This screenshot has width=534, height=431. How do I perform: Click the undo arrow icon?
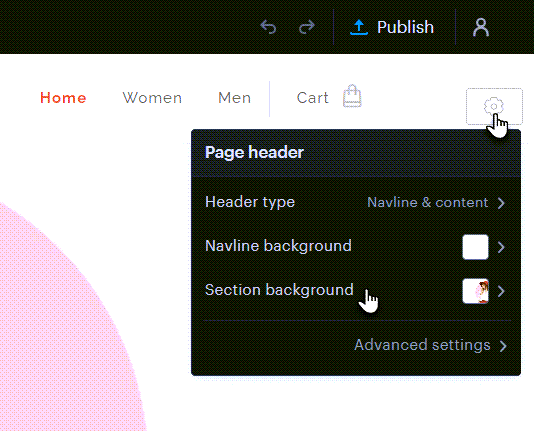coord(268,27)
